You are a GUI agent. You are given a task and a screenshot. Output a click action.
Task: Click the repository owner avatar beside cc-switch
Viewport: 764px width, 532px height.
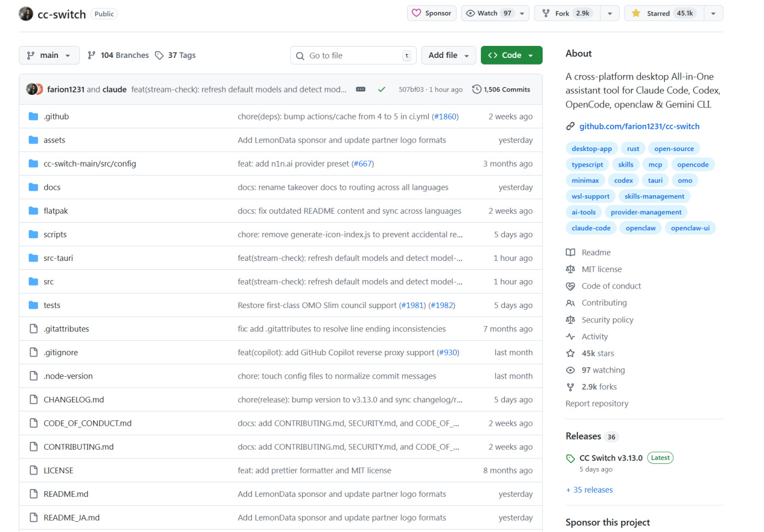coord(26,14)
